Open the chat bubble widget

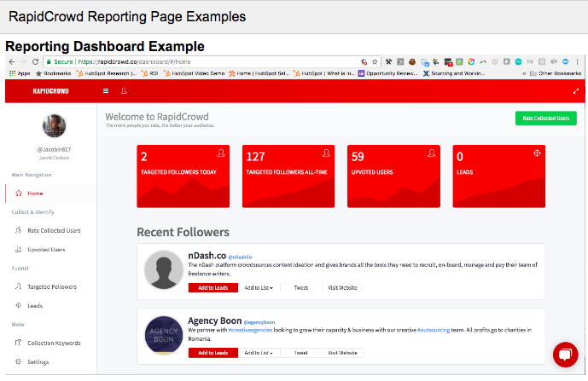[565, 355]
